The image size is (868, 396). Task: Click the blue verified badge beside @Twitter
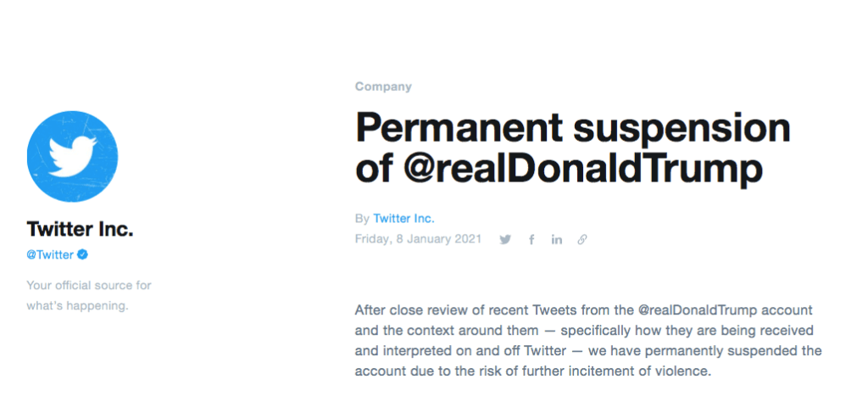tap(82, 254)
